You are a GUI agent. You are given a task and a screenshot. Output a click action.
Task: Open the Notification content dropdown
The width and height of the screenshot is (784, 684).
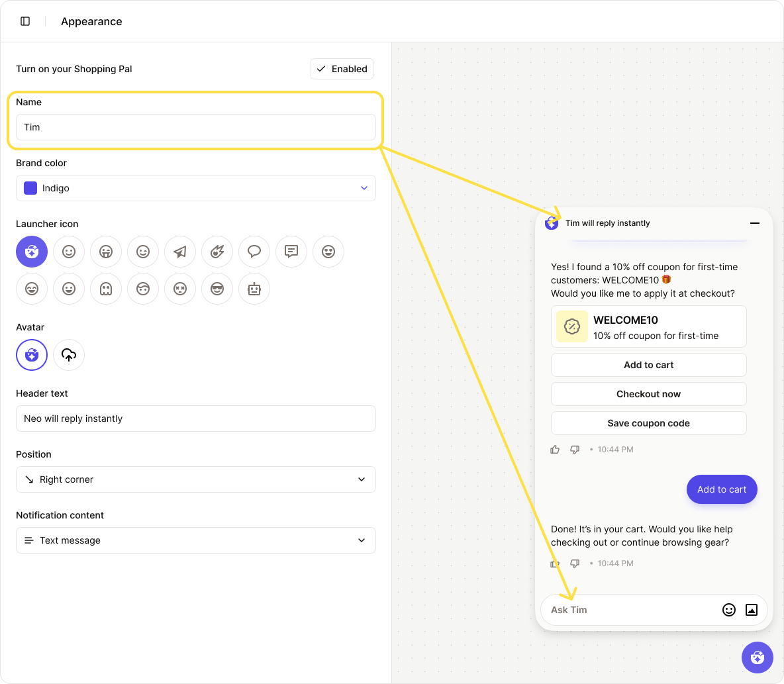click(x=196, y=540)
